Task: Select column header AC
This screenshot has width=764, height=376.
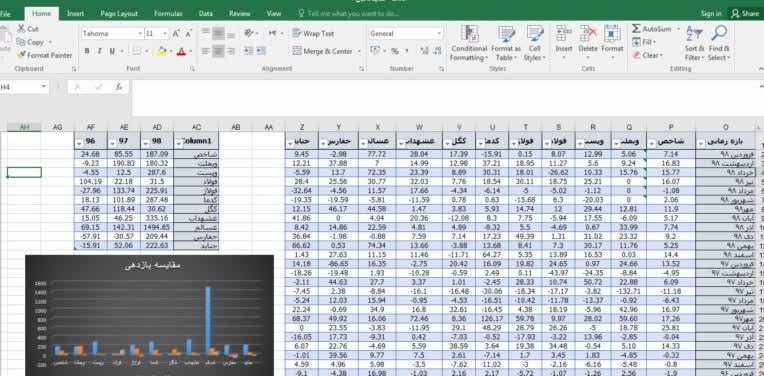Action: 196,127
